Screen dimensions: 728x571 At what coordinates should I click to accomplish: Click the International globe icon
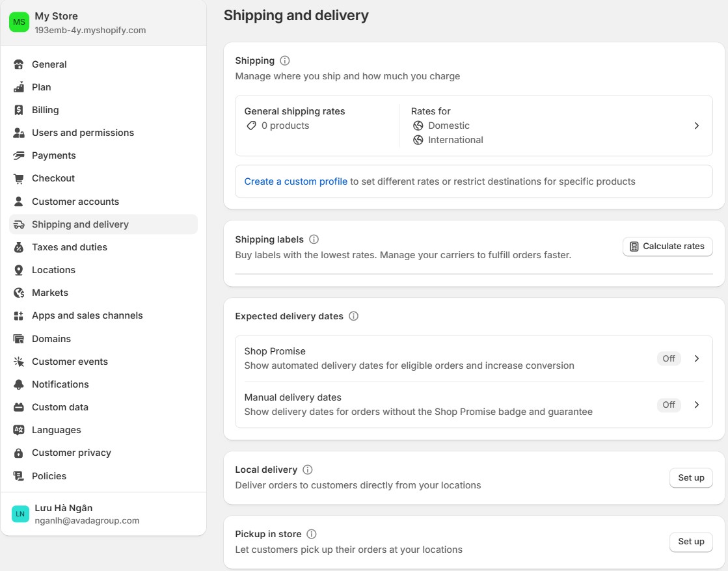[x=418, y=140]
